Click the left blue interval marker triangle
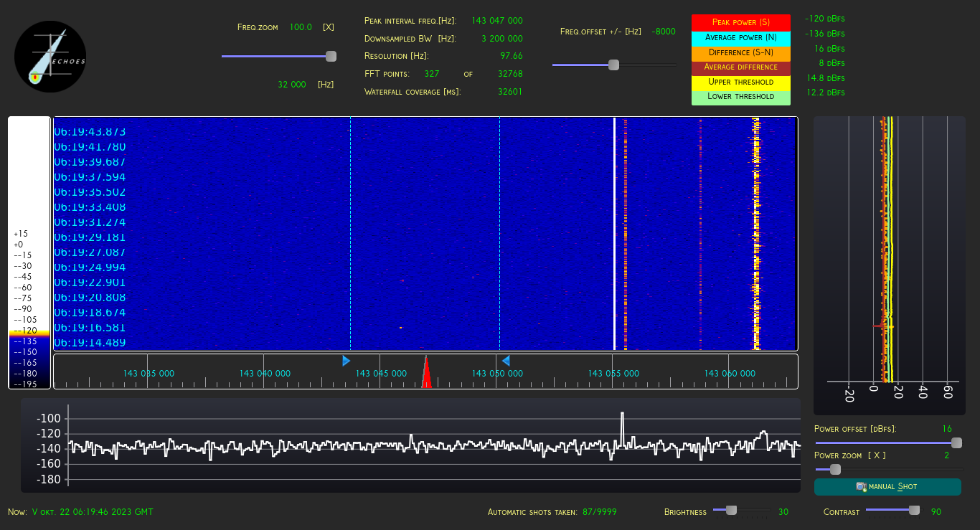This screenshot has width=980, height=530. (x=347, y=361)
